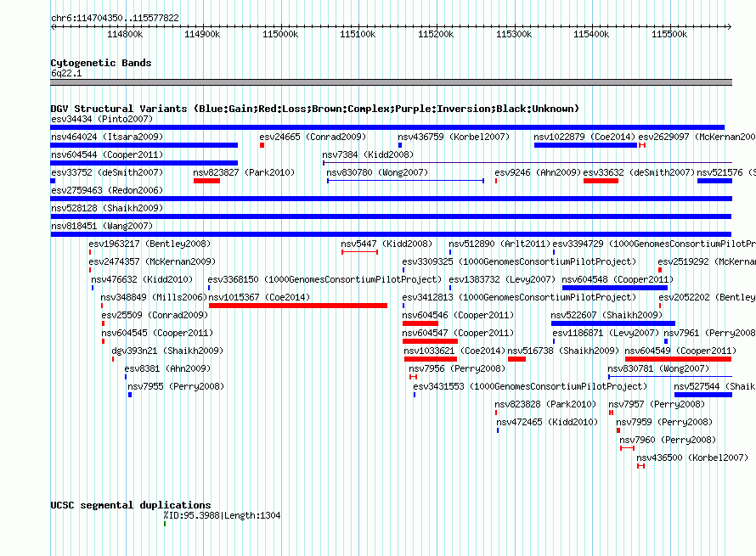Viewport: 756px width, 556px height.
Task: Click the red loss bar under esv33632 (deSmith2007)
Action: click(601, 181)
